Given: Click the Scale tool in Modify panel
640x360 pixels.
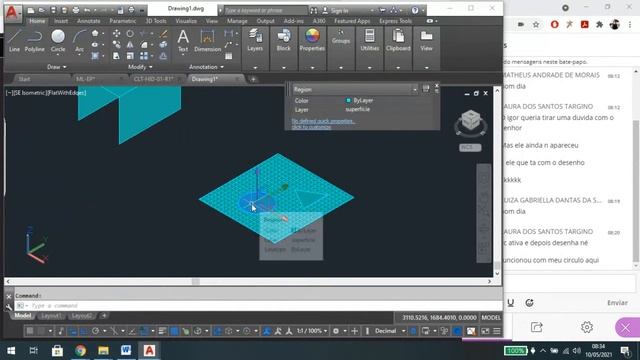Looking at the screenshot, I should point(130,56).
